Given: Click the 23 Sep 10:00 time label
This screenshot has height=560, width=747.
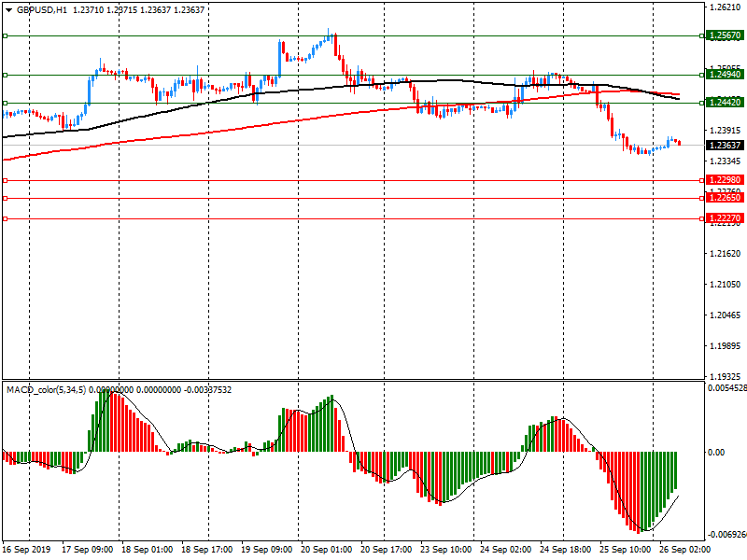Looking at the screenshot, I should click(446, 550).
